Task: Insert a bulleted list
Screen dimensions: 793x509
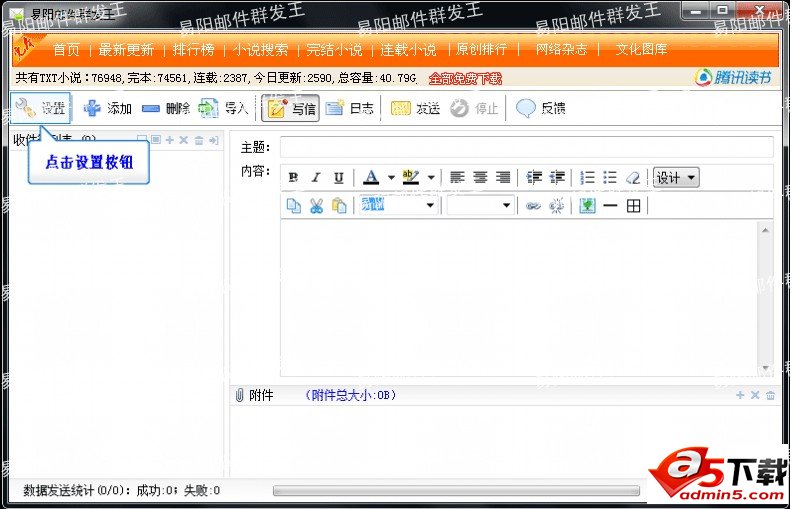Action: [610, 178]
